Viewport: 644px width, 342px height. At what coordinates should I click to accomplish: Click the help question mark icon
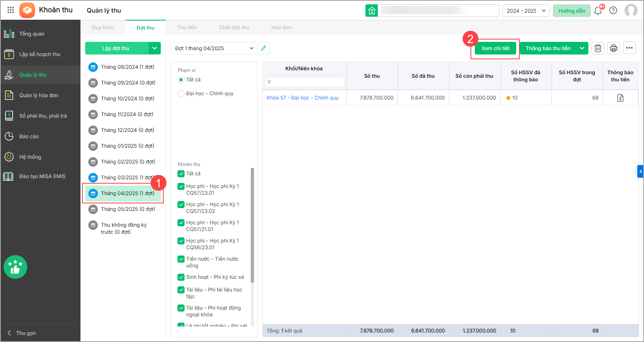[613, 11]
